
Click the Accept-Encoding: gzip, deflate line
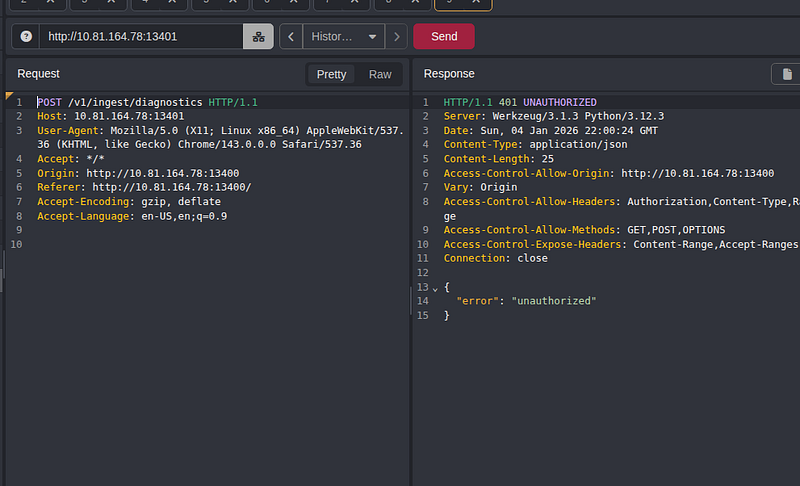(x=129, y=201)
